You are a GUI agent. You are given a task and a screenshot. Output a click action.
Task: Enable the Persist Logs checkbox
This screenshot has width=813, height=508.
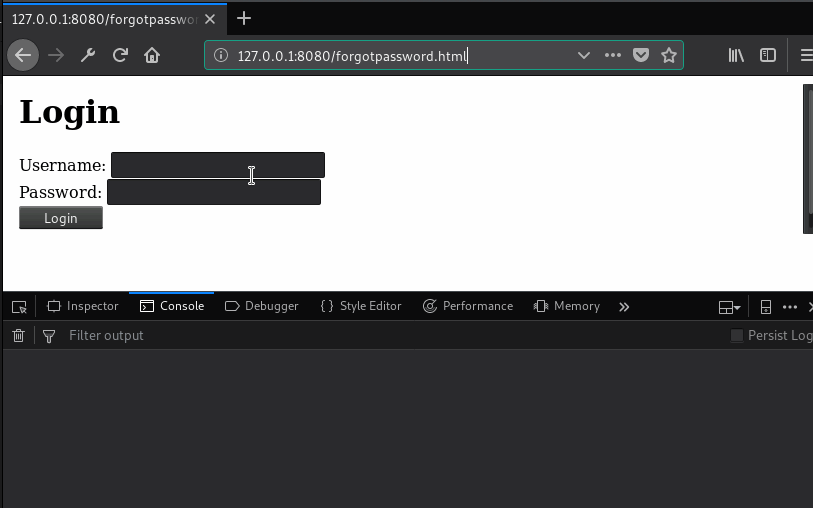737,335
